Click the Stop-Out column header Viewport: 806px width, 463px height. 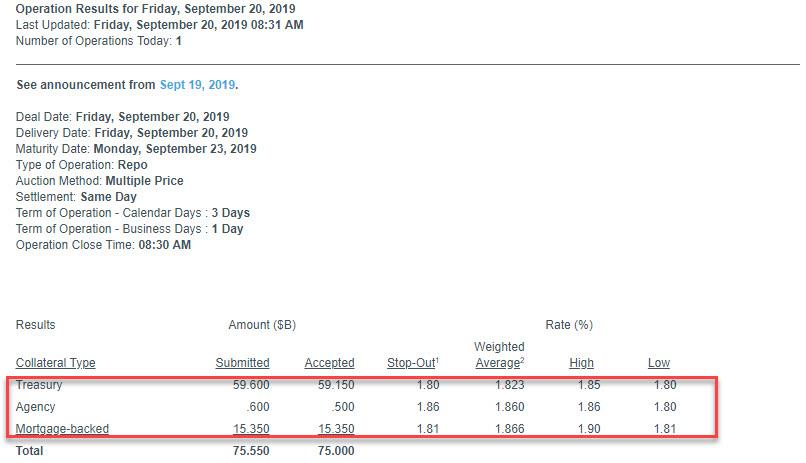coord(413,363)
